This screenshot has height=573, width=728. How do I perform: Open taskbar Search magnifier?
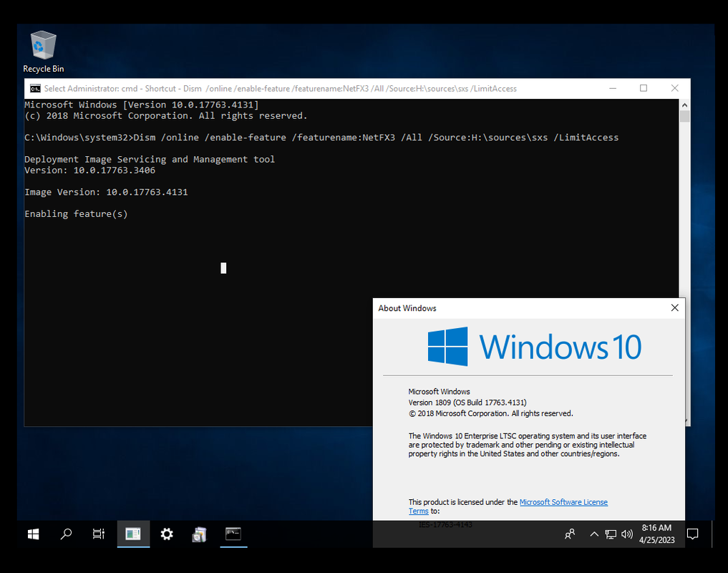click(66, 534)
